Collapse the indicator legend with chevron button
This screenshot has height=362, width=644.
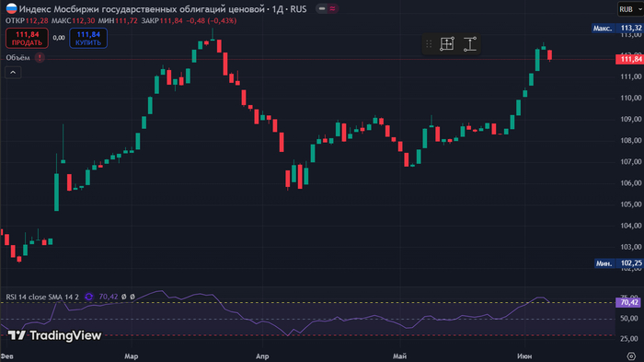point(13,73)
